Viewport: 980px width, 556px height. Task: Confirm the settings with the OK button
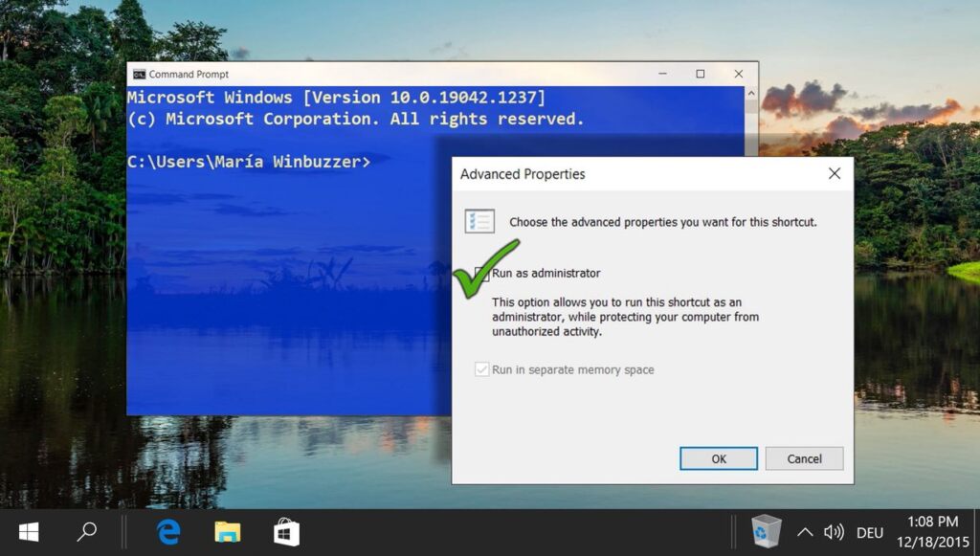pos(719,458)
